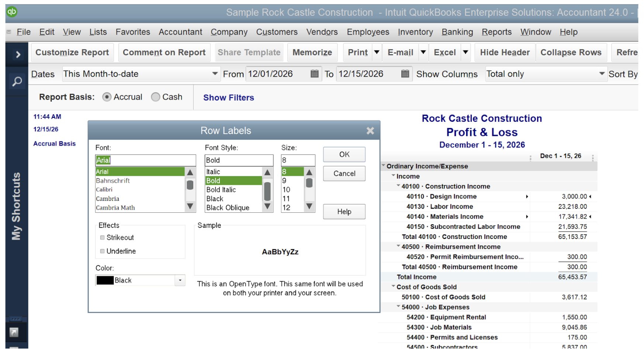The height and width of the screenshot is (359, 644).
Task: Select Cash report basis
Action: [x=156, y=97]
